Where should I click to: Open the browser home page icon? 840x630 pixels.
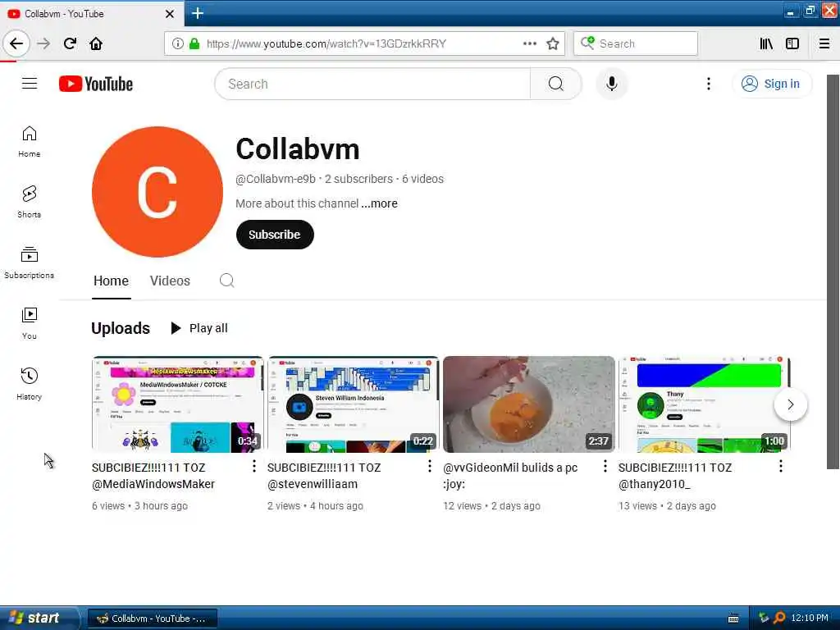pyautogui.click(x=96, y=43)
